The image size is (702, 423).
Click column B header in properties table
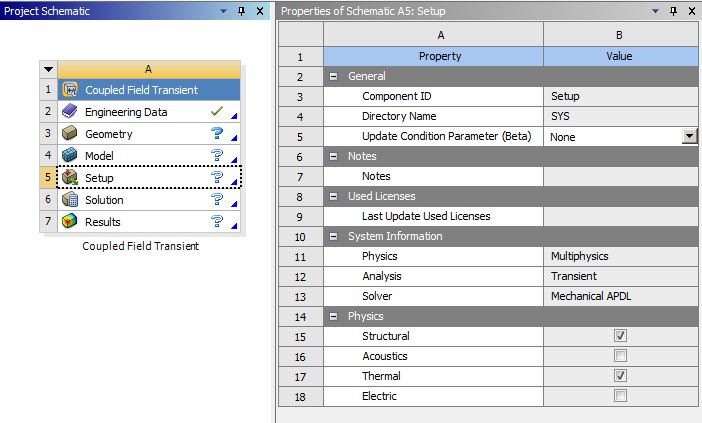(621, 34)
